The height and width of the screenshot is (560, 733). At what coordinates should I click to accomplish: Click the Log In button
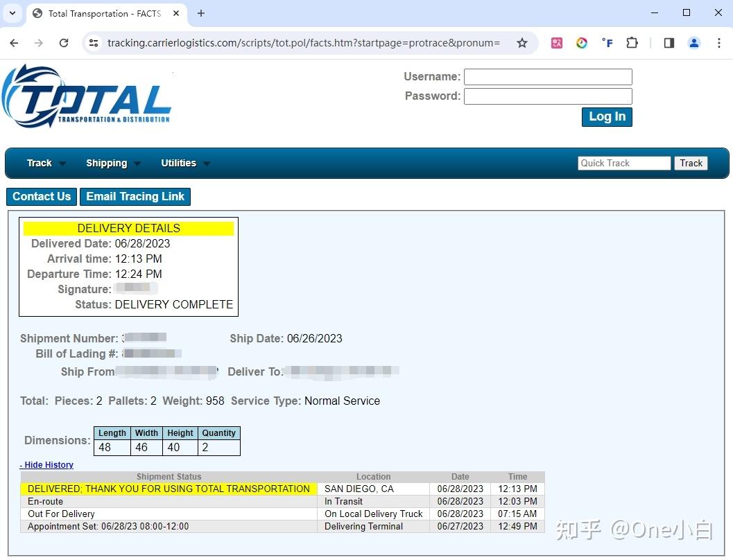pyautogui.click(x=606, y=116)
